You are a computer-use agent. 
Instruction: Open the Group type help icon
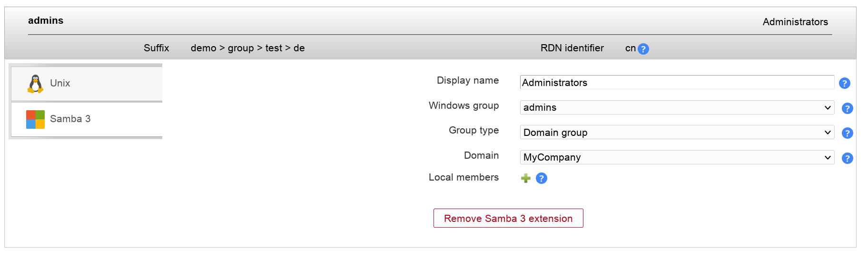tap(847, 133)
